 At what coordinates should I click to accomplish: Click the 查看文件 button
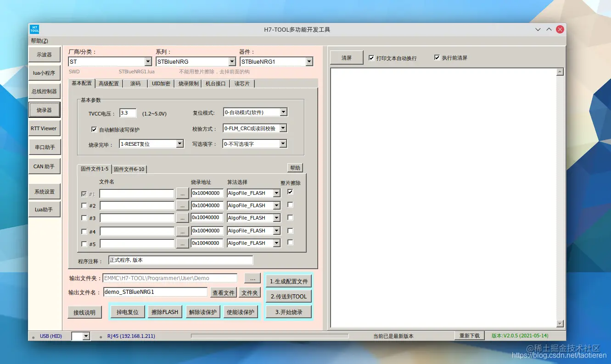[224, 292]
